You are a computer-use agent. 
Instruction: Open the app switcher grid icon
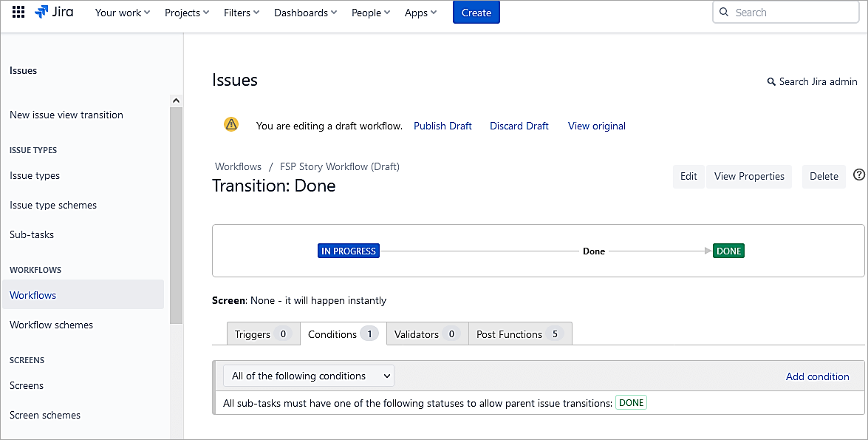(x=18, y=13)
